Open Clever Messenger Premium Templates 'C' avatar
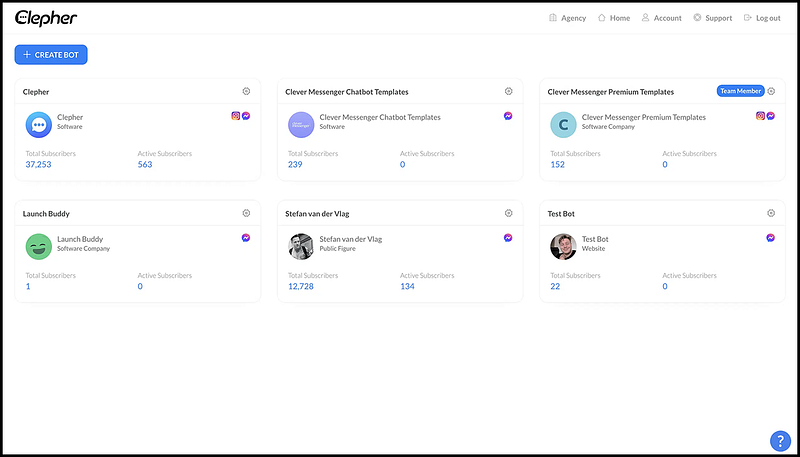Image resolution: width=800 pixels, height=457 pixels. (x=563, y=125)
